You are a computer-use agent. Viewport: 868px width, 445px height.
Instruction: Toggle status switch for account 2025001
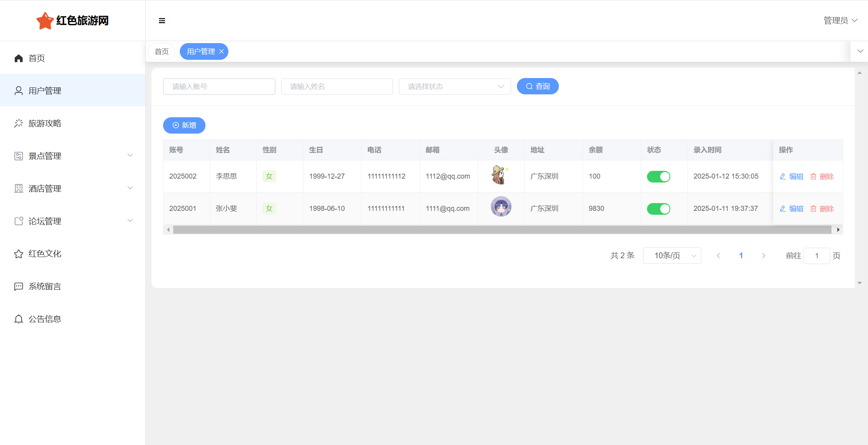(x=658, y=209)
